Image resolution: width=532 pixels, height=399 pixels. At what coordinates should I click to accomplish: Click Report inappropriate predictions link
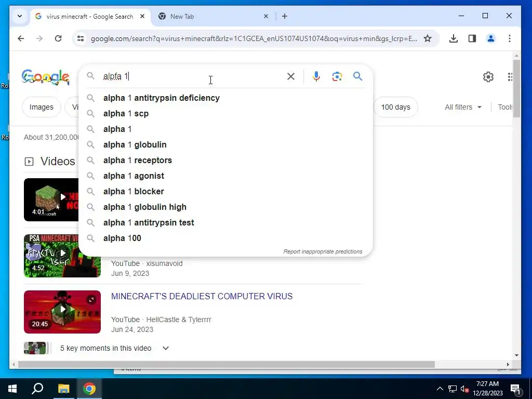[323, 252]
